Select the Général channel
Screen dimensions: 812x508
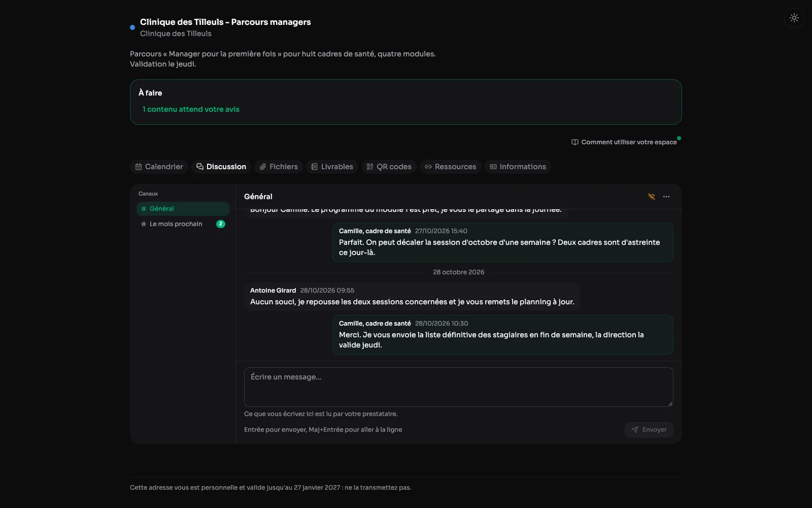click(x=183, y=209)
